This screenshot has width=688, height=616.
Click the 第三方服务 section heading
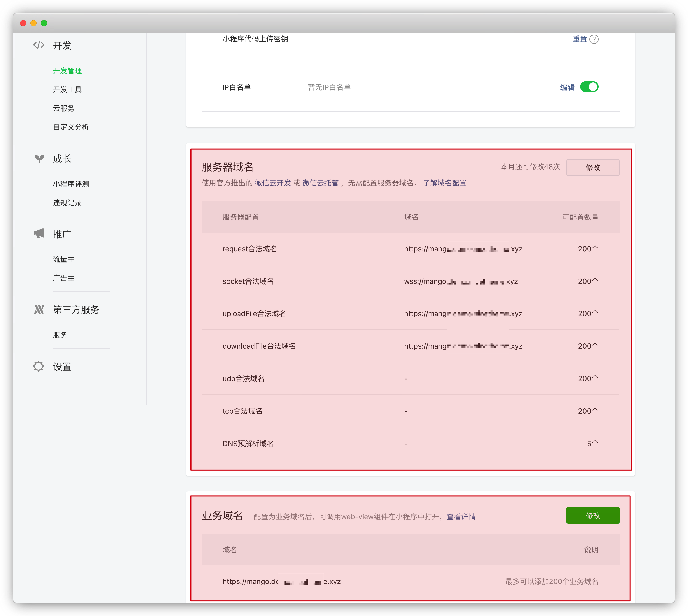pyautogui.click(x=76, y=310)
